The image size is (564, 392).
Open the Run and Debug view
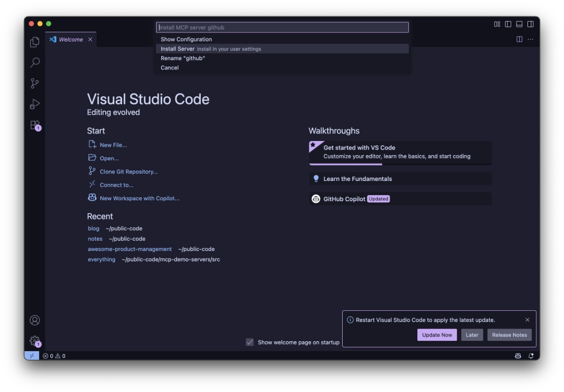pos(35,104)
